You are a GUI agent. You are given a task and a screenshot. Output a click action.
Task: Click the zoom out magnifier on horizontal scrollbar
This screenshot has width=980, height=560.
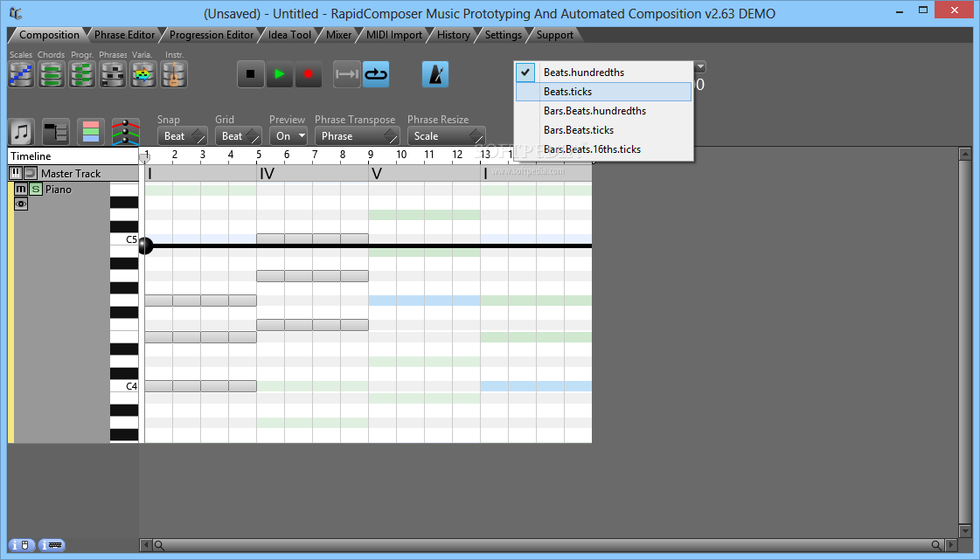pos(159,546)
